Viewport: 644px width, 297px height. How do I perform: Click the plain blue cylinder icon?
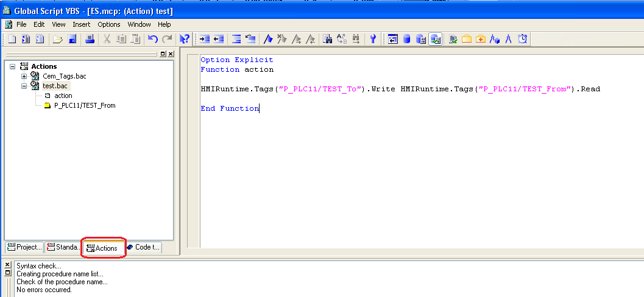coord(407,39)
